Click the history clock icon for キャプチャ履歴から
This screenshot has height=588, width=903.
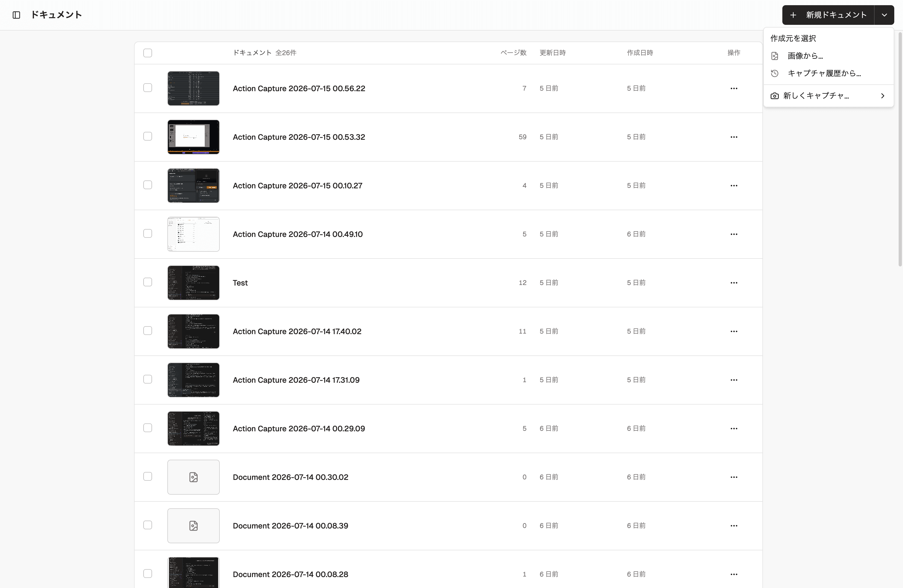775,73
